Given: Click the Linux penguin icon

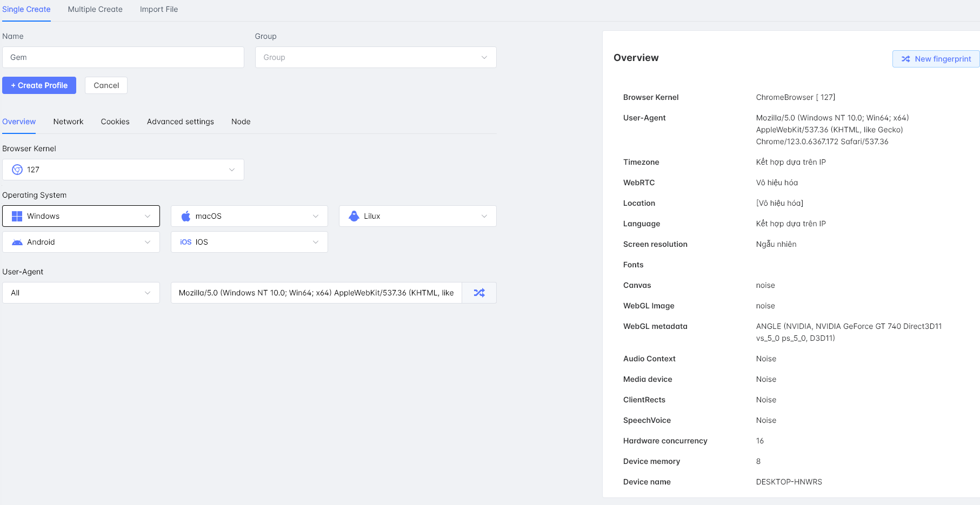Looking at the screenshot, I should coord(354,216).
